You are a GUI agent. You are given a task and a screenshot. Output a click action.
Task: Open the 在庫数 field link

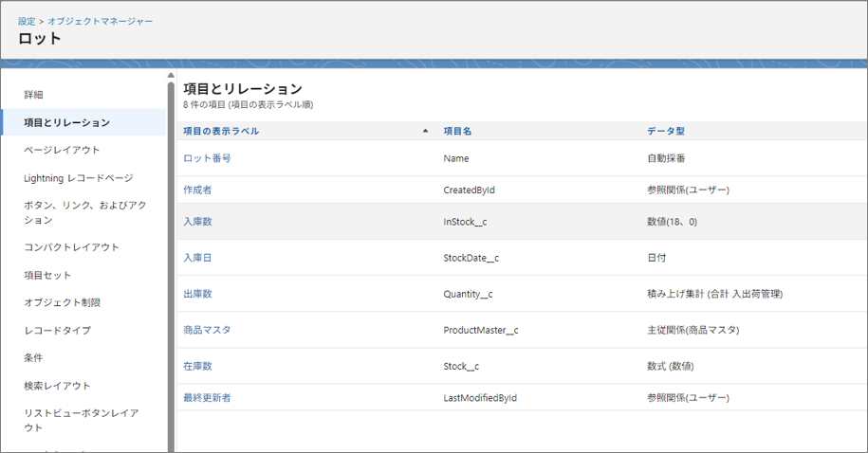tap(197, 366)
